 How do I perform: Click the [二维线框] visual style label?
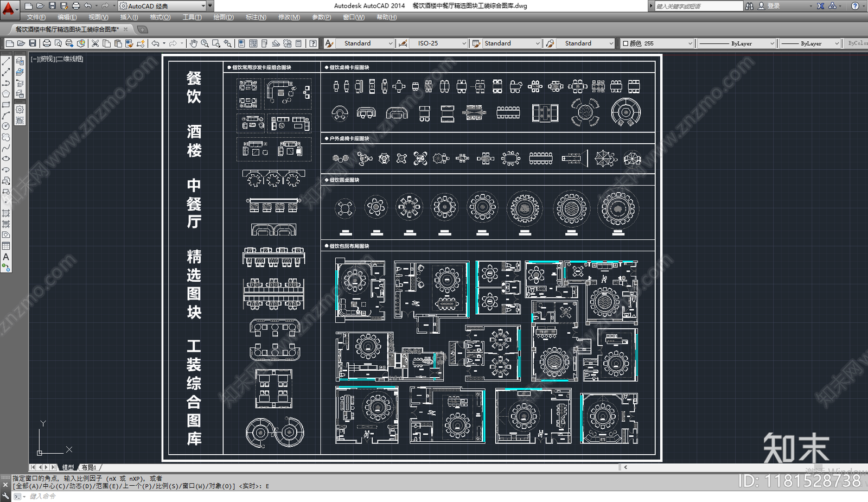69,59
